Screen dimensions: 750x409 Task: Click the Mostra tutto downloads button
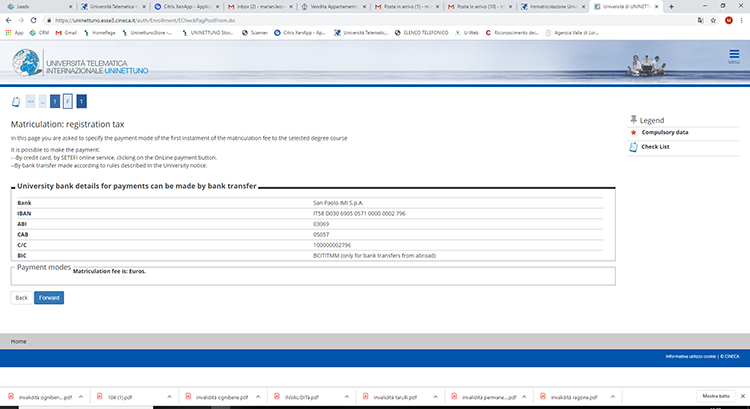pyautogui.click(x=716, y=396)
